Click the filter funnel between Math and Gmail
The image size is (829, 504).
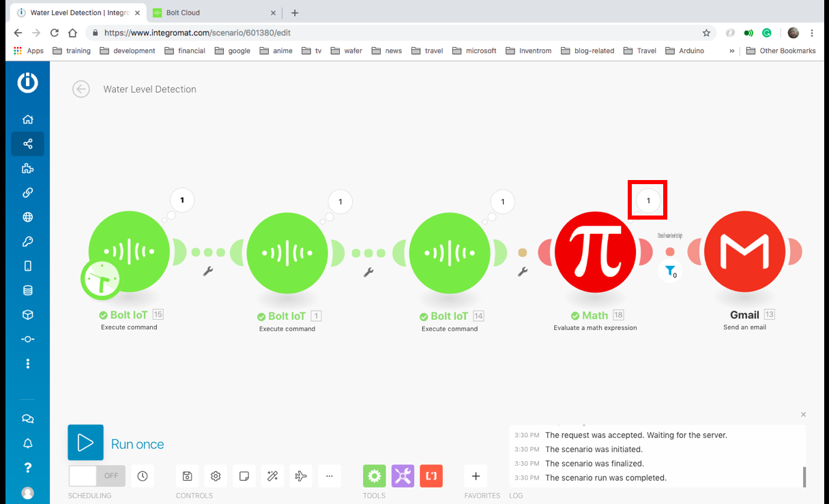tap(671, 271)
